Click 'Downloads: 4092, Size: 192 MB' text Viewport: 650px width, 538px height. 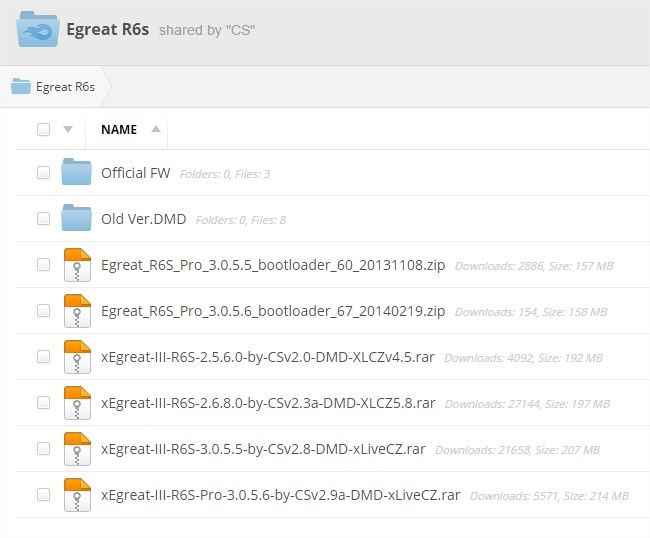[x=523, y=358]
